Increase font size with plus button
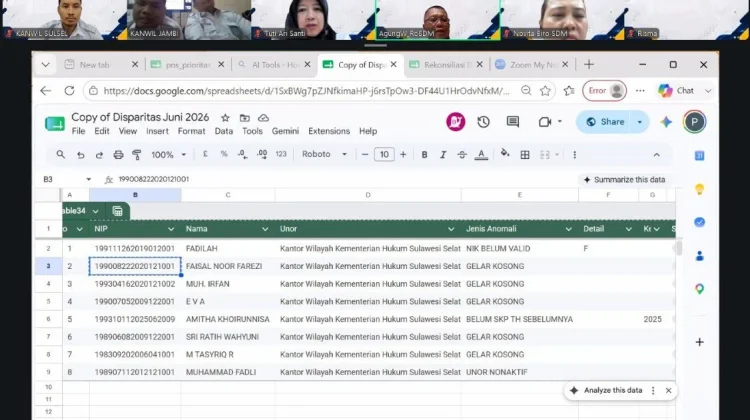 pyautogui.click(x=403, y=154)
